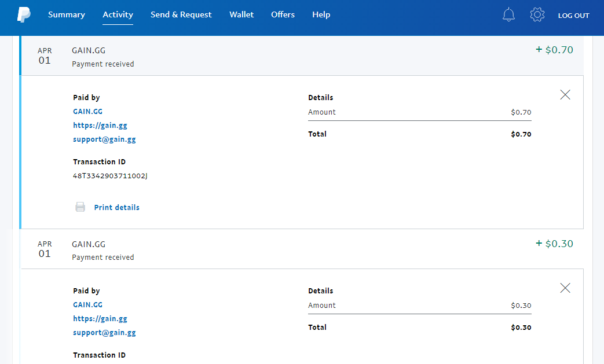Screen dimensions: 604x364
Task: Visit https://gain.gg link in first transaction
Action: coord(100,125)
